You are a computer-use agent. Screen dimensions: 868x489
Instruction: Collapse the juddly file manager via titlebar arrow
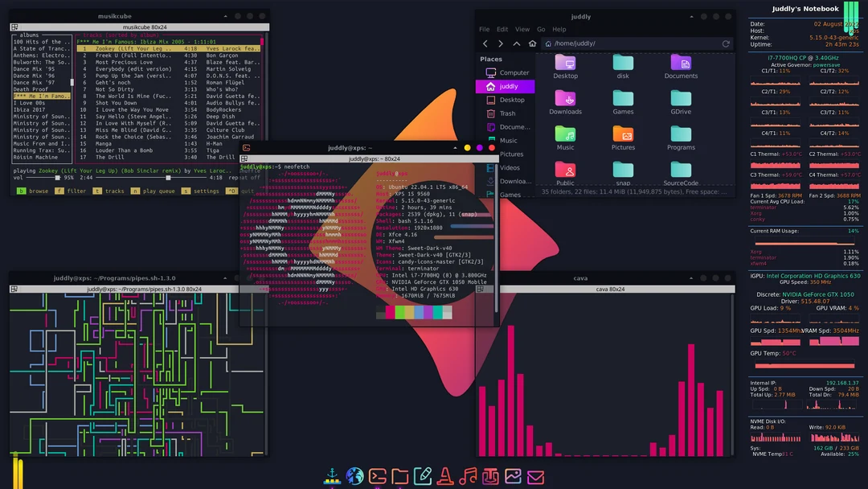point(691,16)
